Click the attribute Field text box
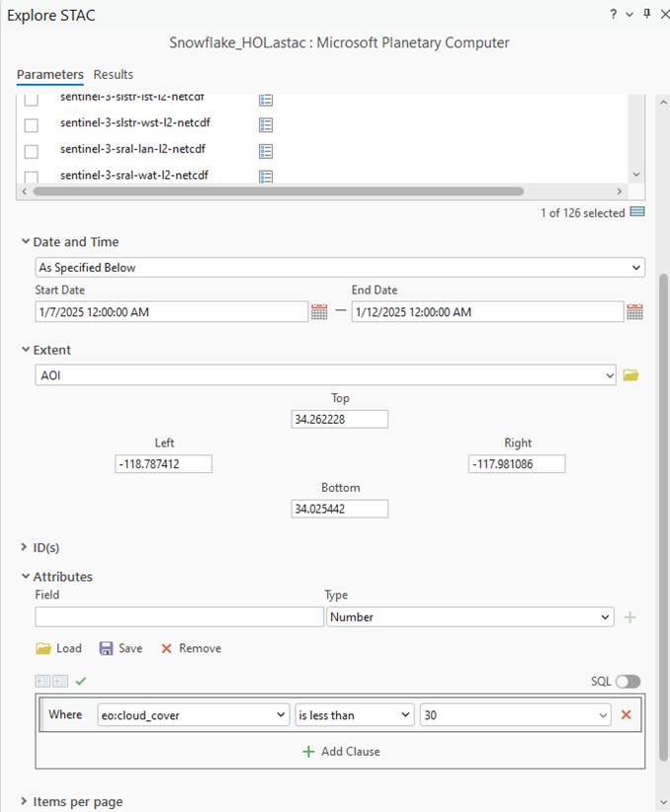Screen dimensions: 670x812 point(179,617)
